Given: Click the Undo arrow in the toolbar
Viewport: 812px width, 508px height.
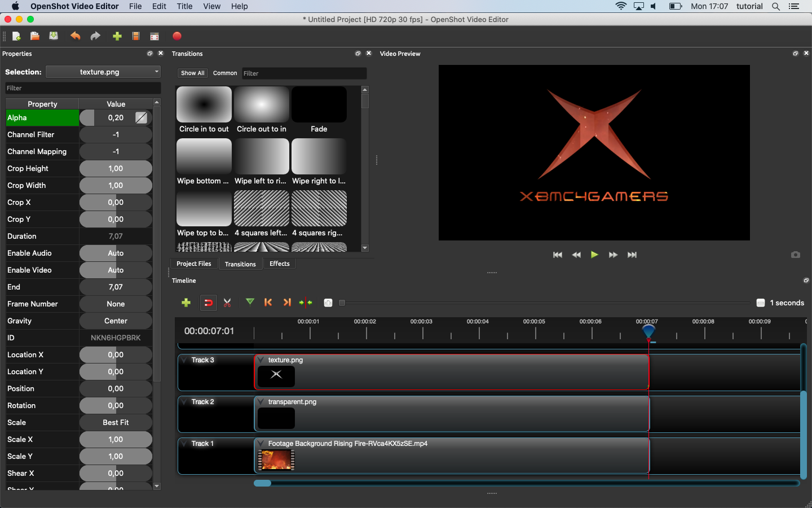Looking at the screenshot, I should 75,36.
